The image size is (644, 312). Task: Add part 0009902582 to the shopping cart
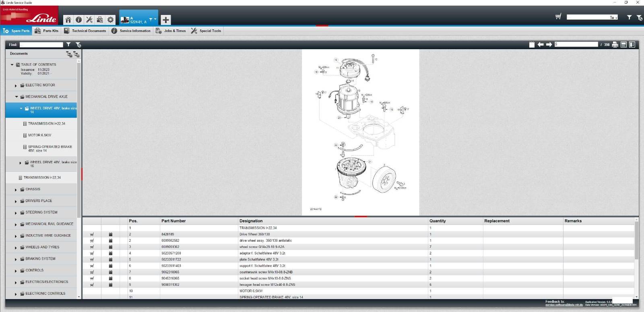point(92,241)
